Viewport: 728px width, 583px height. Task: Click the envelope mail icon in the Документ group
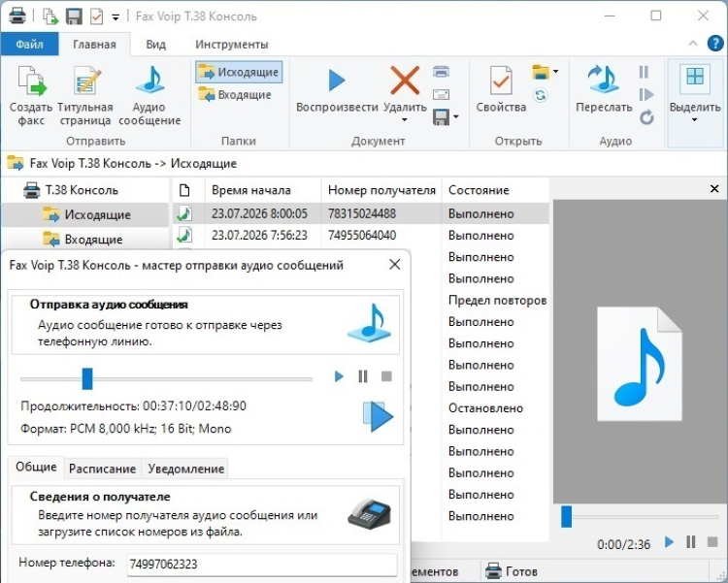441,95
